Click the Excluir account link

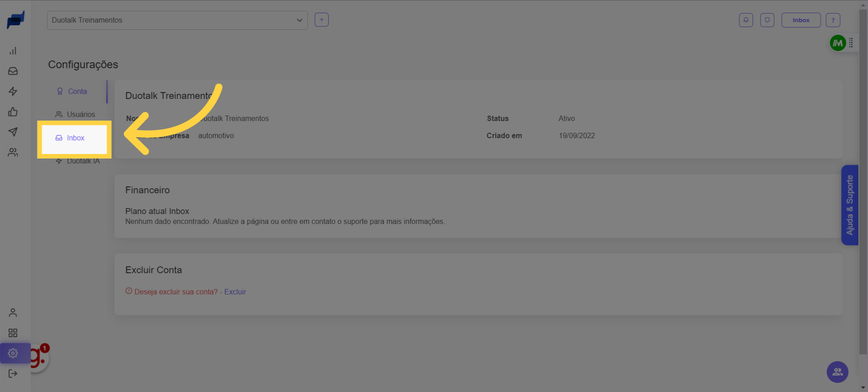[235, 292]
